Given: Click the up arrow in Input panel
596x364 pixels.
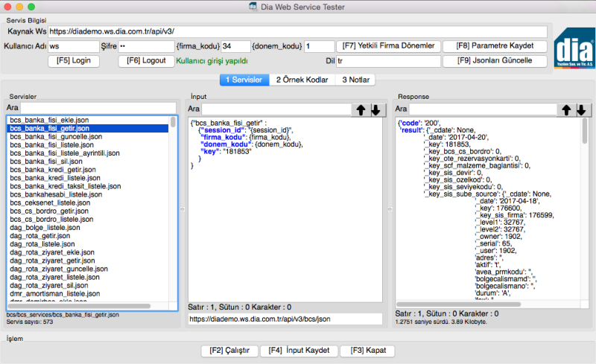Looking at the screenshot, I should click(361, 110).
